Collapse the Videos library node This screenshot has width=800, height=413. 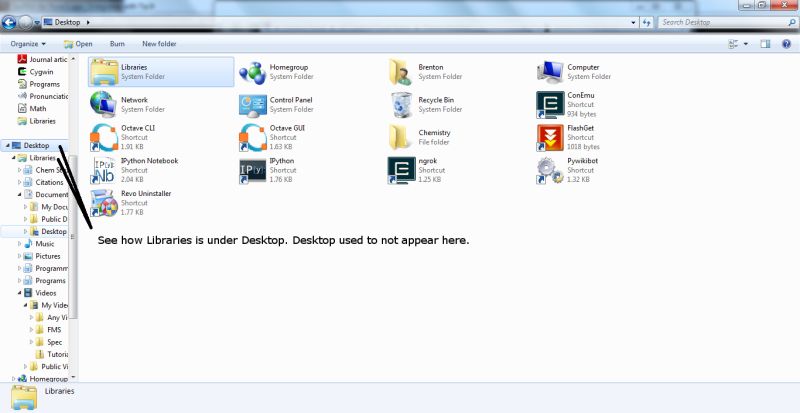point(20,293)
